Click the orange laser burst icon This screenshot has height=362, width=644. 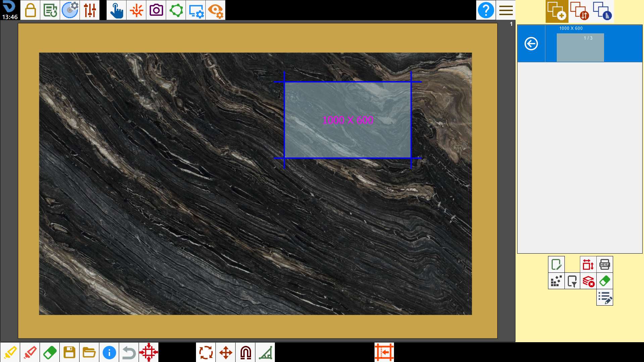coord(136,10)
